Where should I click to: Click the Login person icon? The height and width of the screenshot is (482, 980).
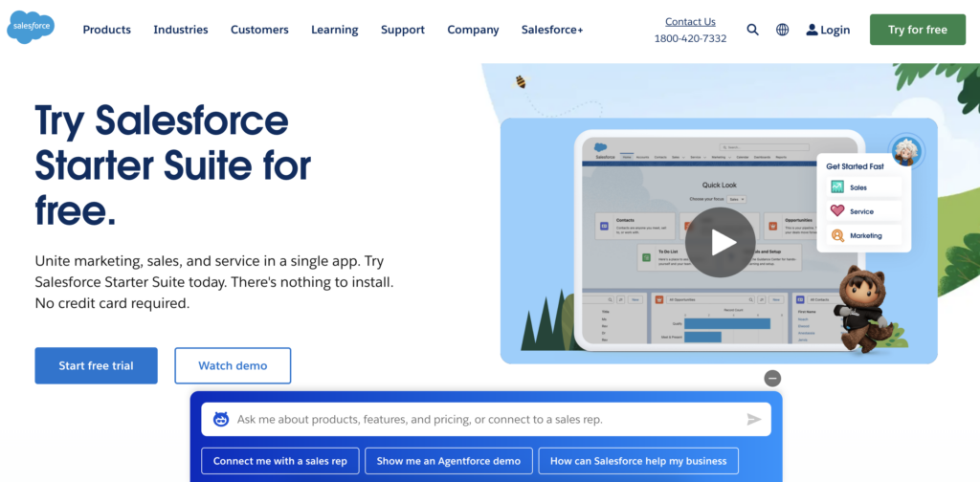point(812,30)
